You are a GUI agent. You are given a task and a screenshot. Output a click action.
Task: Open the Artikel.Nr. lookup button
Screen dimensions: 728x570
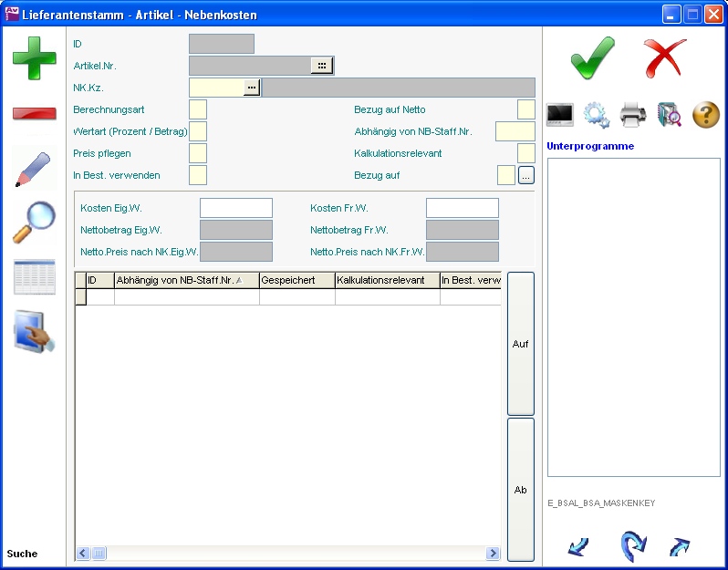click(x=322, y=66)
